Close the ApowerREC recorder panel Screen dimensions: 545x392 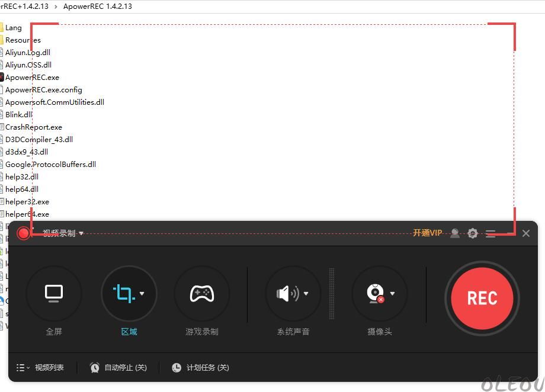coord(526,233)
